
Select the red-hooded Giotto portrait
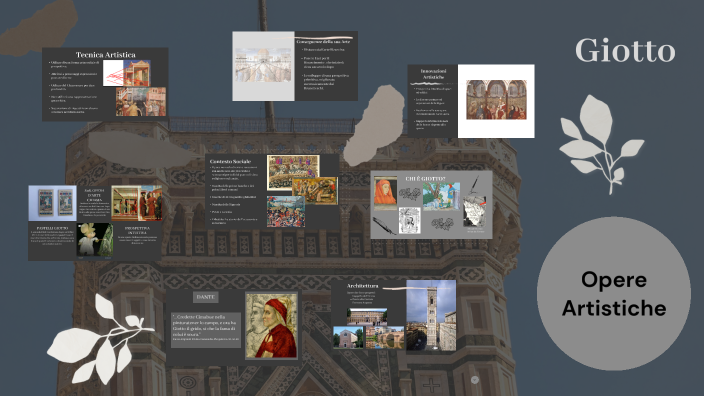pyautogui.click(x=386, y=193)
